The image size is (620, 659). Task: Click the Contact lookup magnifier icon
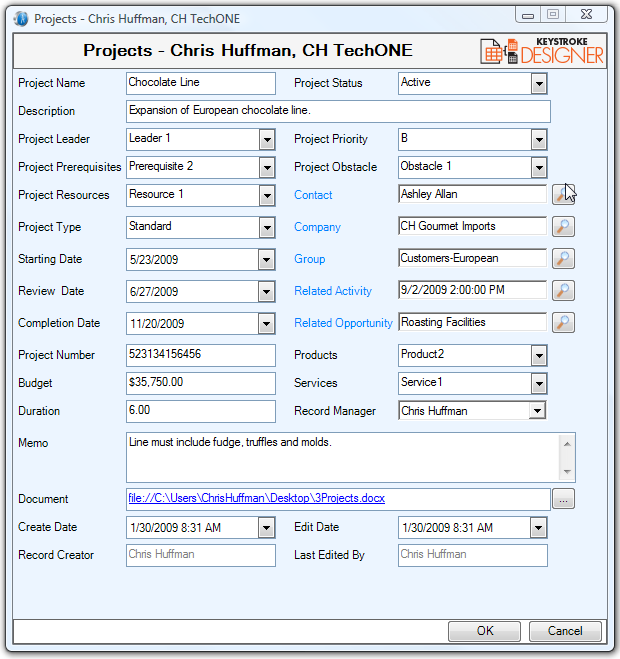(x=563, y=195)
